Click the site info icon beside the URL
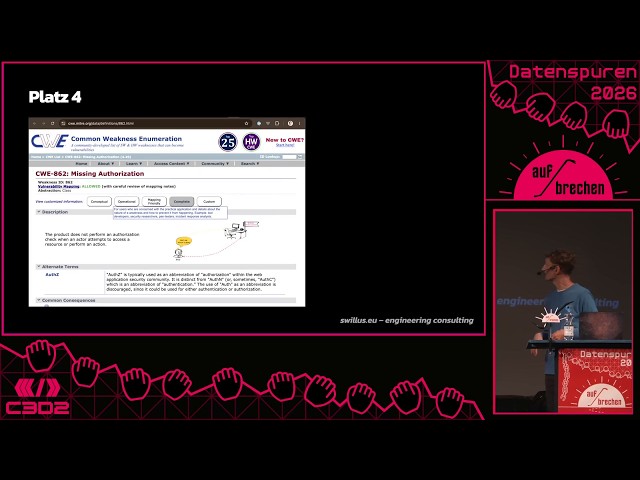The height and width of the screenshot is (480, 640). (x=63, y=123)
